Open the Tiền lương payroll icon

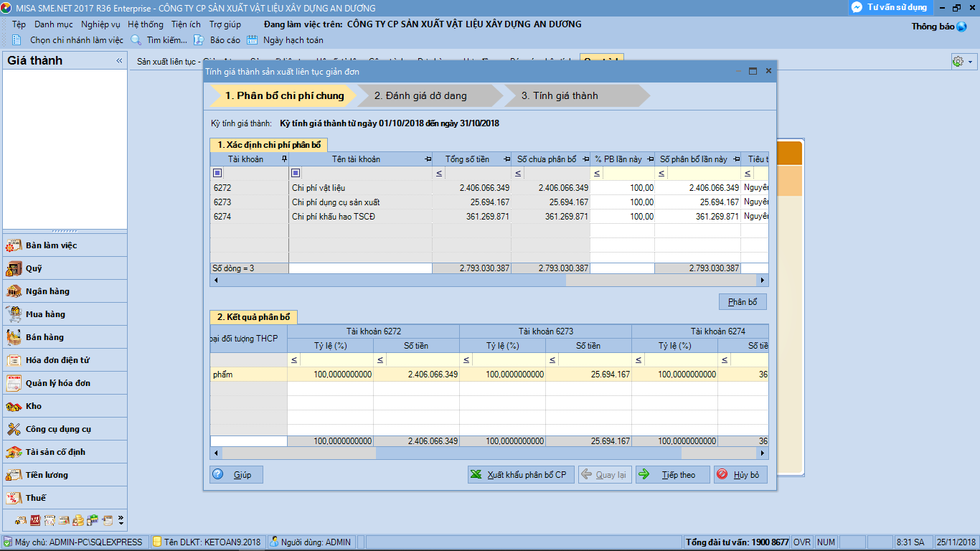(x=14, y=475)
